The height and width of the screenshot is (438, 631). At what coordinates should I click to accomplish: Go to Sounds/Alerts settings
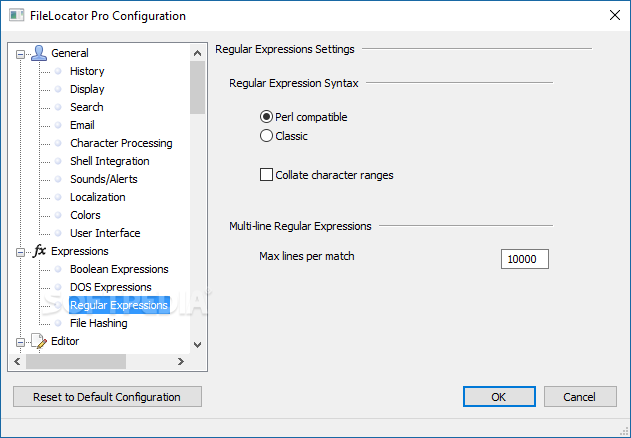104,179
